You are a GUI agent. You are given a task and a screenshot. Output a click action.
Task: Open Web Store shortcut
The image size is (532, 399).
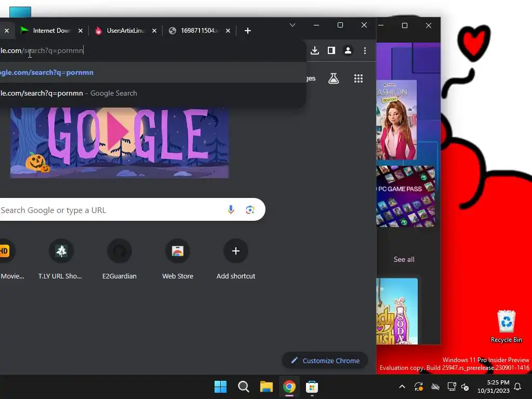(178, 260)
